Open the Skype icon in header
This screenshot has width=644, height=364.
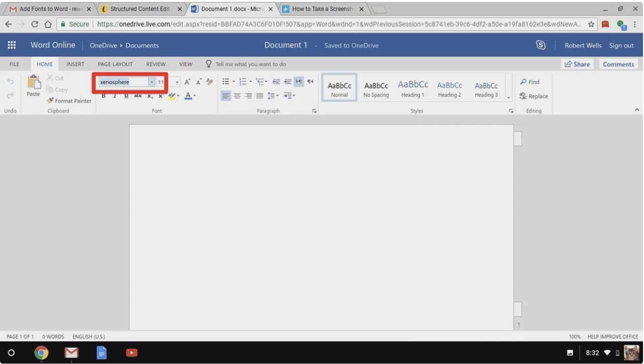(541, 45)
